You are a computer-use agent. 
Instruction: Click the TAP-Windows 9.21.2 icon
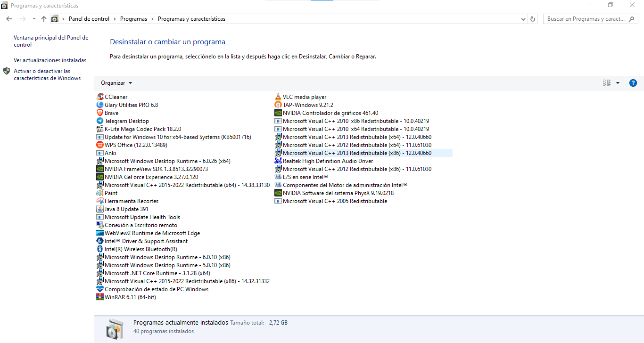pyautogui.click(x=278, y=105)
